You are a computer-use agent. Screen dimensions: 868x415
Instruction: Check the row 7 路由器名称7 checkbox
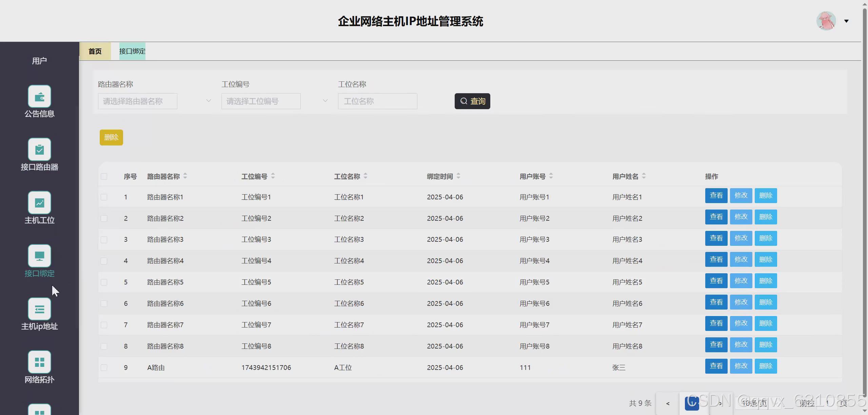pyautogui.click(x=104, y=325)
